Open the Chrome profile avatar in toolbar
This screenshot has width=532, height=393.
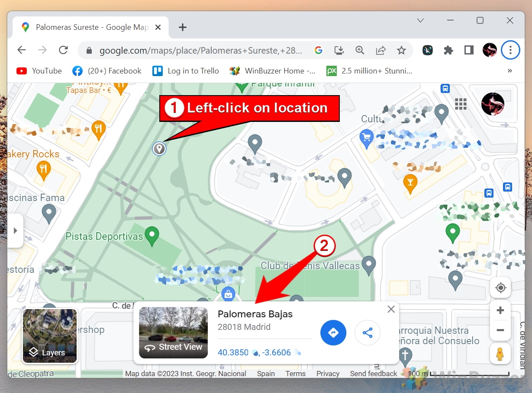(490, 50)
